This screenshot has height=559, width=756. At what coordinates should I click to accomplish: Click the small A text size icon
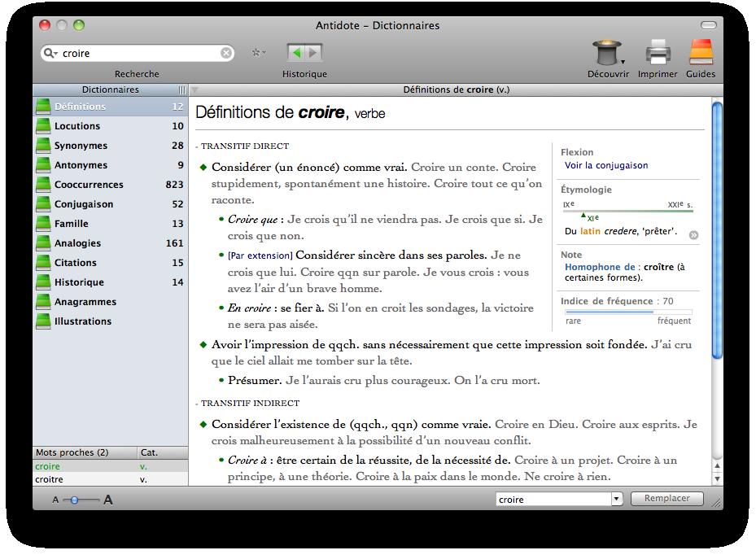(55, 500)
